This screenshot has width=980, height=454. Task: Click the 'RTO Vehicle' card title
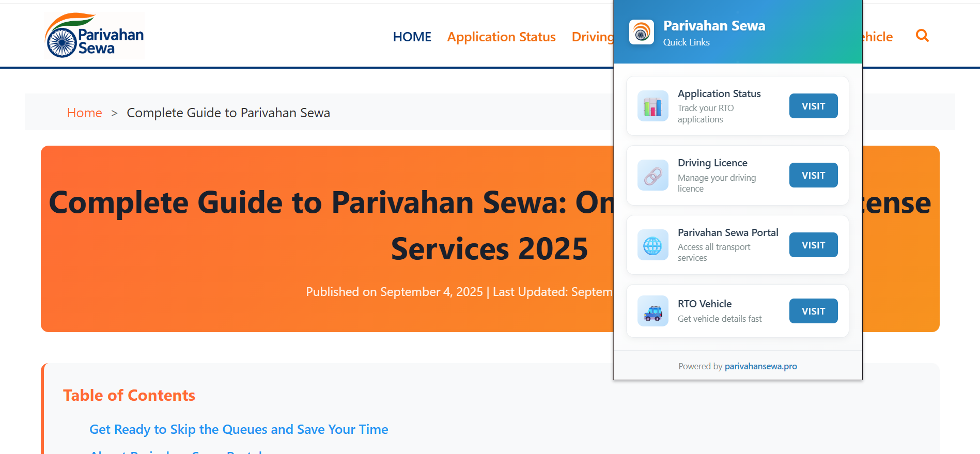tap(705, 304)
